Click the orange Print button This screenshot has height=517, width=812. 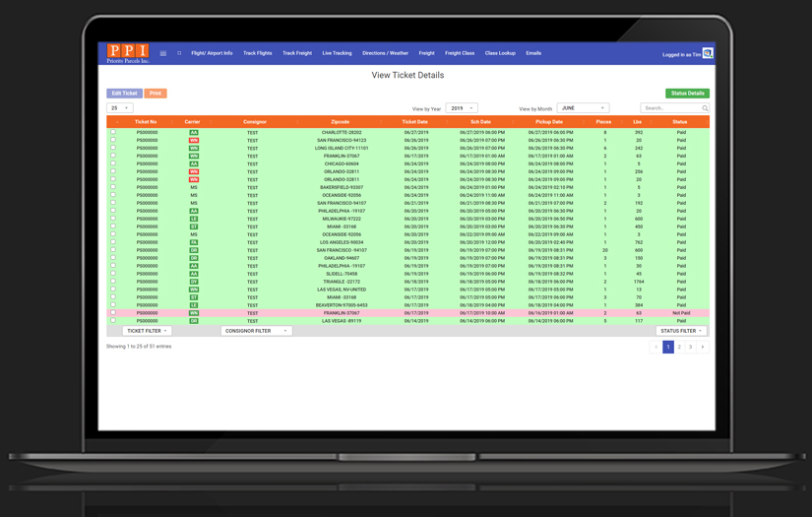tap(156, 94)
